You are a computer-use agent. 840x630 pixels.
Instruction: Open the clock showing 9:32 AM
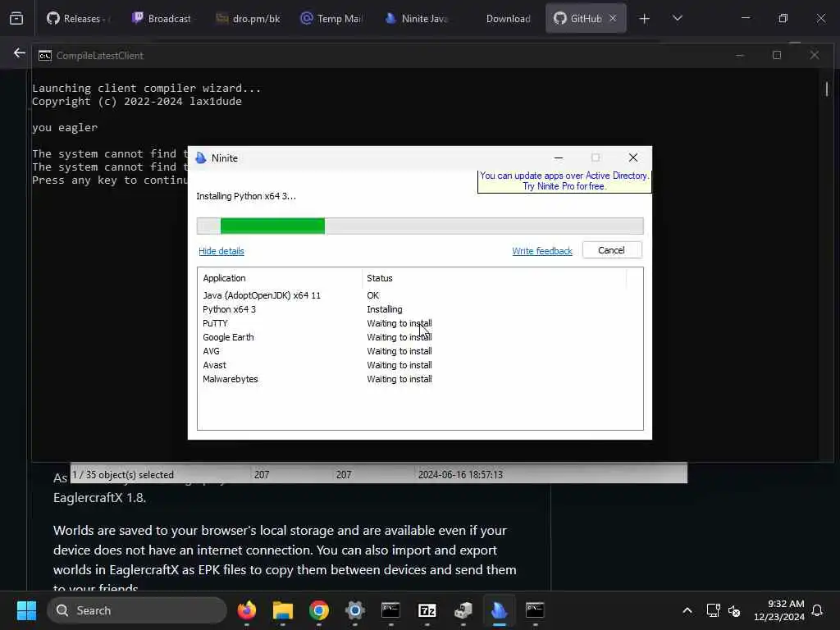click(x=779, y=610)
